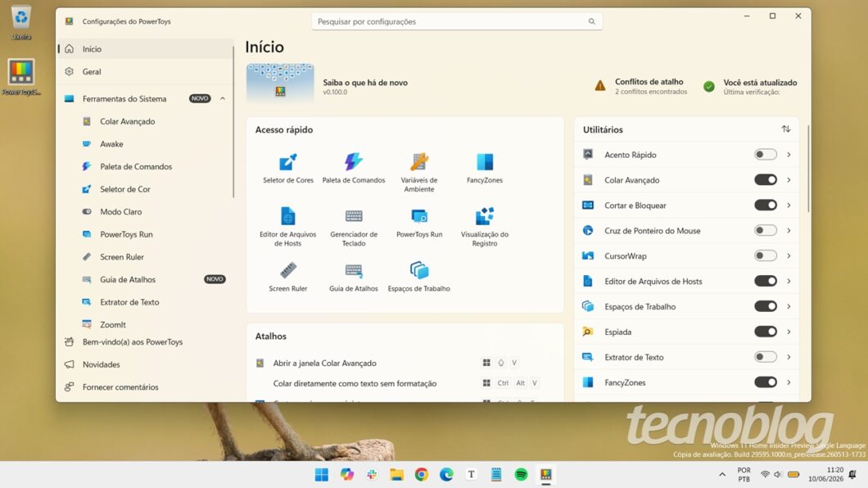The image size is (868, 488).
Task: Open Saiba o que há de novo
Action: [365, 83]
